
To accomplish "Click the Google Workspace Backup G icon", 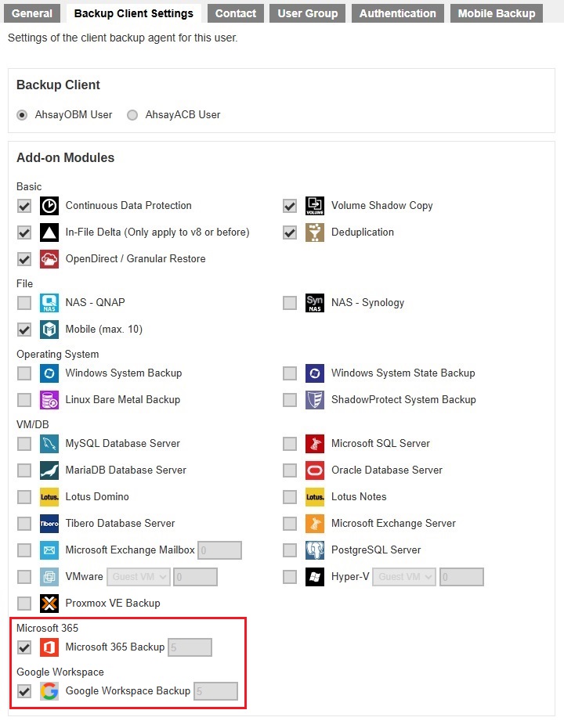I will coord(49,691).
